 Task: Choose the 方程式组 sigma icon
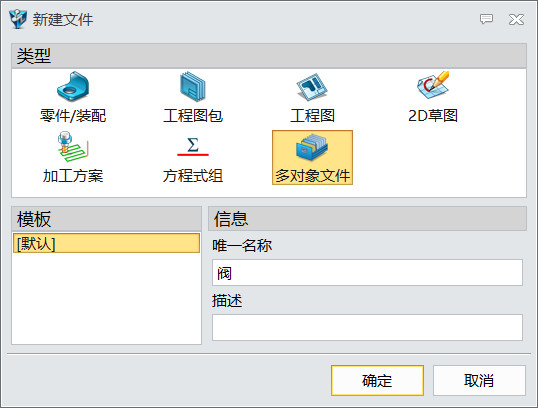click(x=193, y=147)
